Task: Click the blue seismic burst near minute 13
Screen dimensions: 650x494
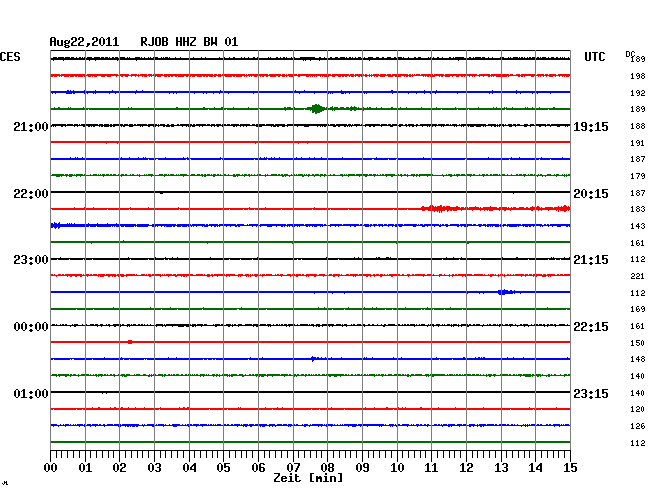Action: pos(505,292)
